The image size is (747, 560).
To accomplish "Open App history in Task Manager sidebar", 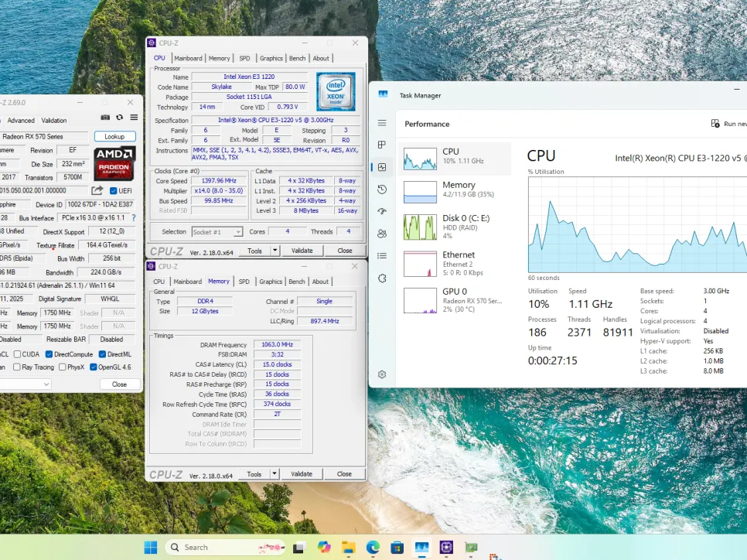I will coord(382,190).
